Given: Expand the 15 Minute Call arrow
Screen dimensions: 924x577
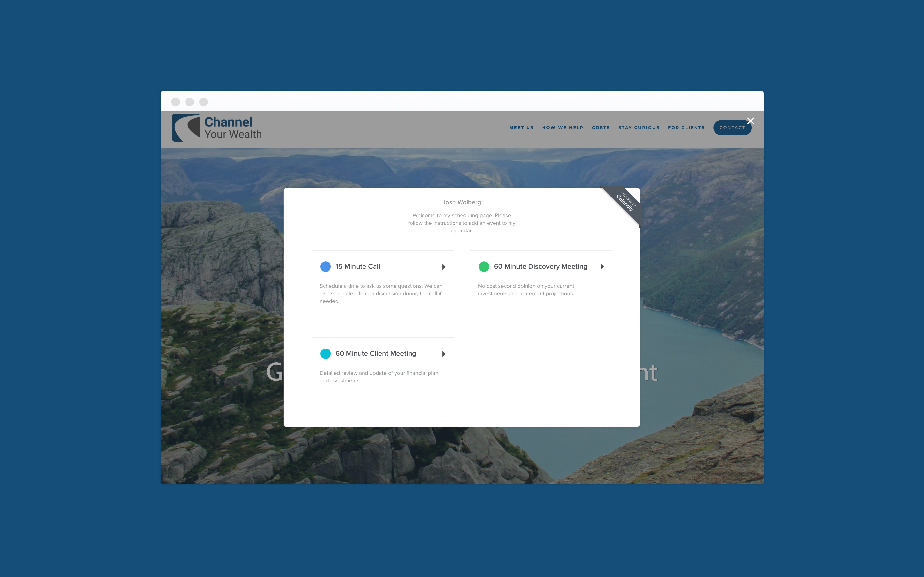Looking at the screenshot, I should click(444, 266).
